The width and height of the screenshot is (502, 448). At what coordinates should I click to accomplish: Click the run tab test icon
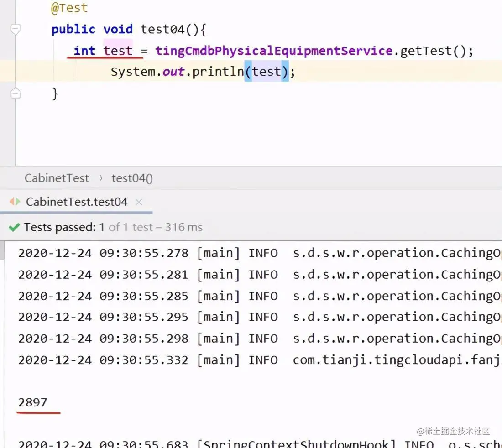point(15,202)
